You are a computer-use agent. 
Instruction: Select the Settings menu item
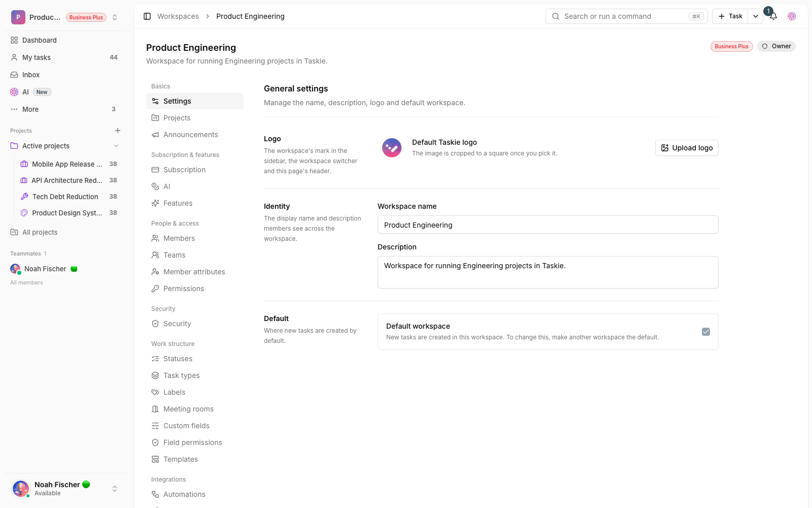coord(195,101)
